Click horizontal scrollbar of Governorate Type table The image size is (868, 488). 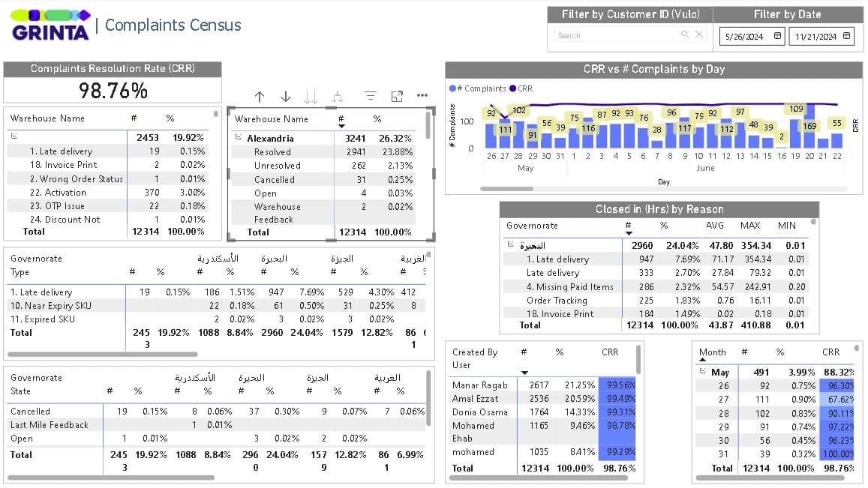click(x=103, y=354)
